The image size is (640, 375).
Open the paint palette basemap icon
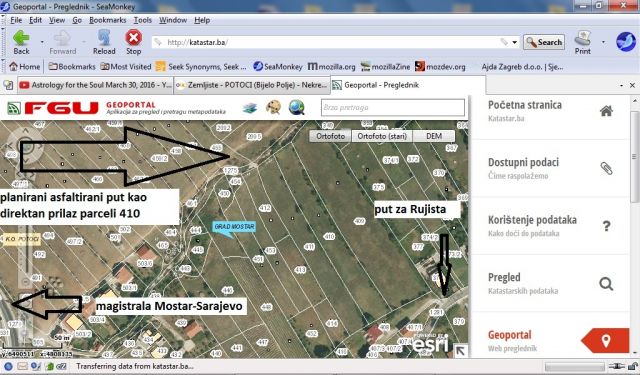273,108
